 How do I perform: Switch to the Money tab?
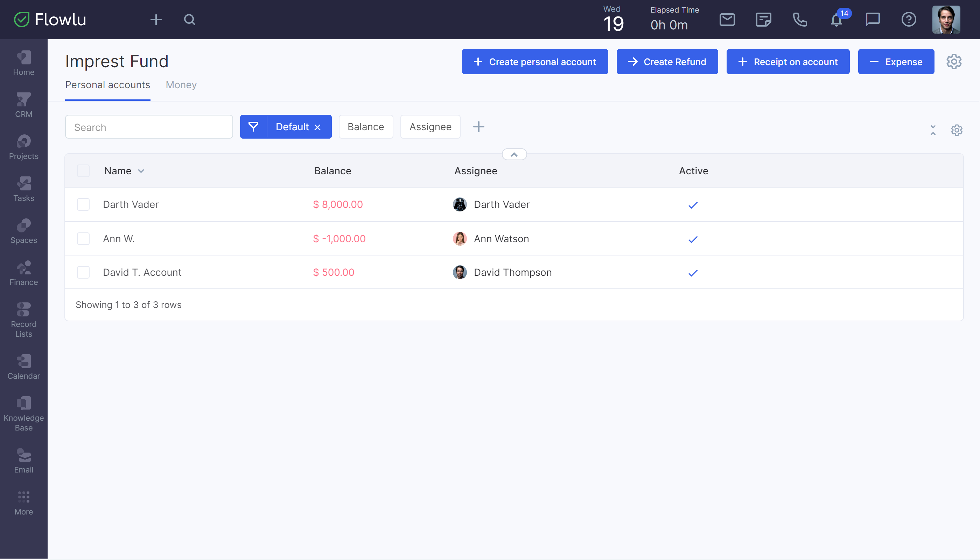[x=181, y=85]
